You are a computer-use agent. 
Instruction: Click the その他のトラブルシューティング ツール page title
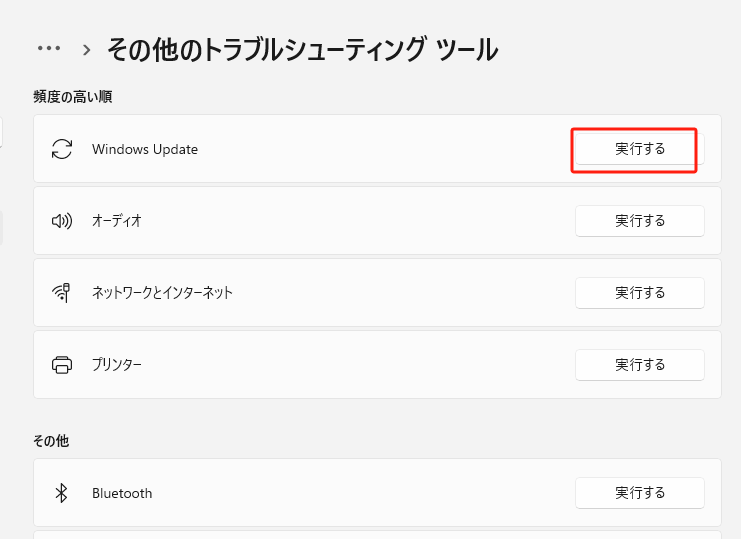(x=302, y=48)
